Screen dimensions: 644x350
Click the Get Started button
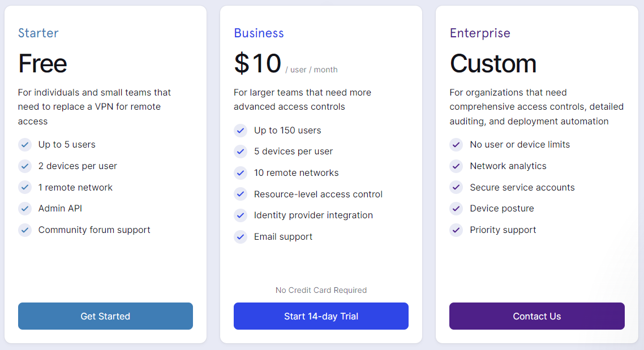[105, 316]
